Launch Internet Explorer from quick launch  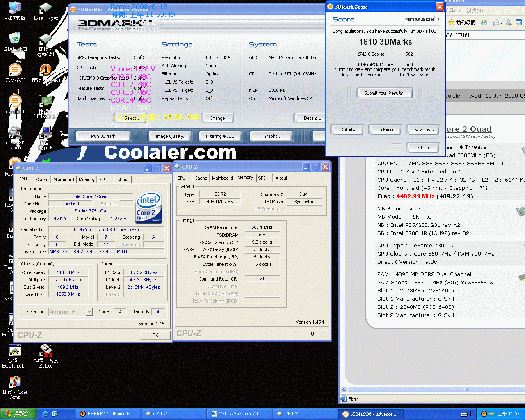tap(46, 414)
